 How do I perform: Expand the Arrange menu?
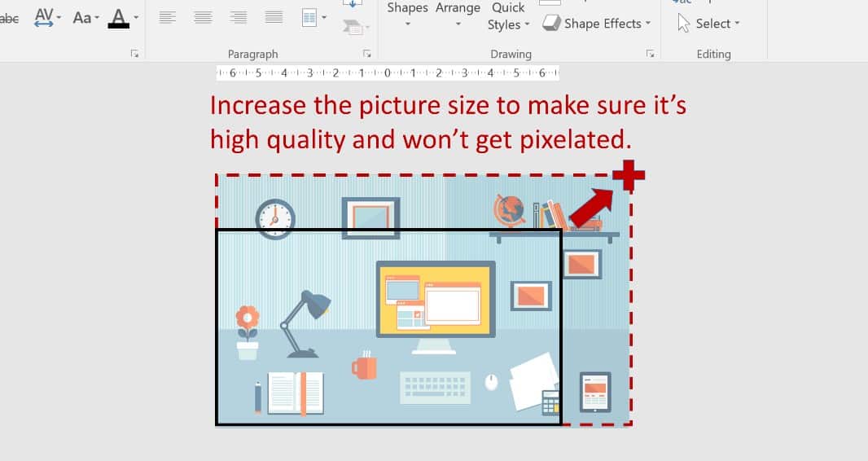pyautogui.click(x=458, y=15)
